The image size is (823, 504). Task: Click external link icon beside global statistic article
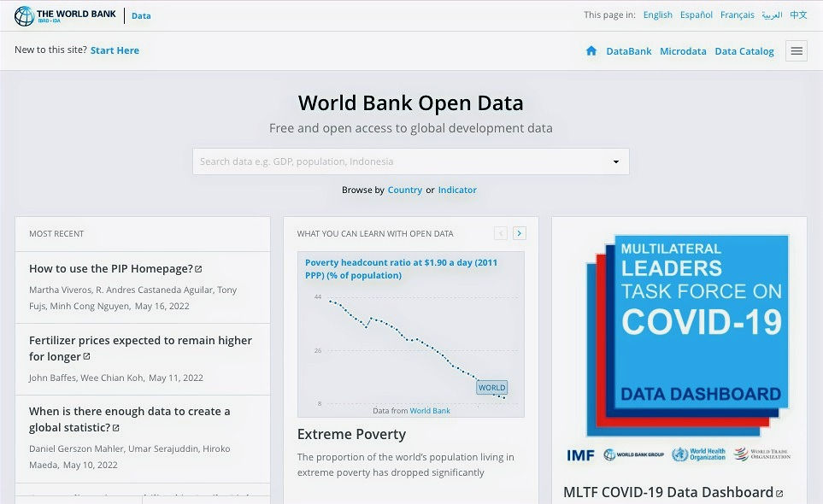(x=116, y=428)
